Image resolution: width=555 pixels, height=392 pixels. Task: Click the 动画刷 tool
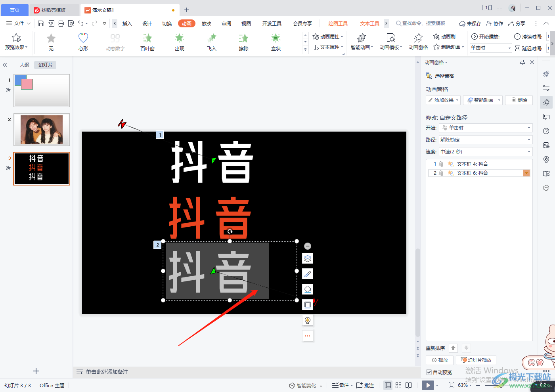pos(444,36)
